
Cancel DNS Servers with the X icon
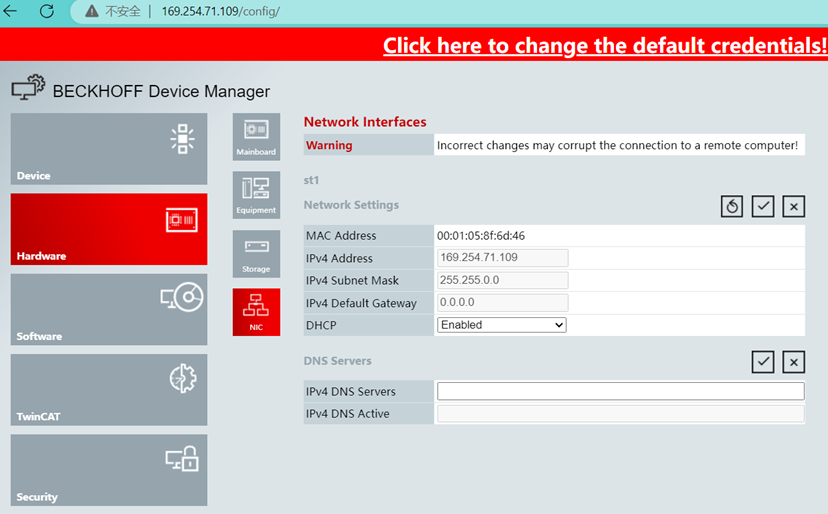[793, 362]
